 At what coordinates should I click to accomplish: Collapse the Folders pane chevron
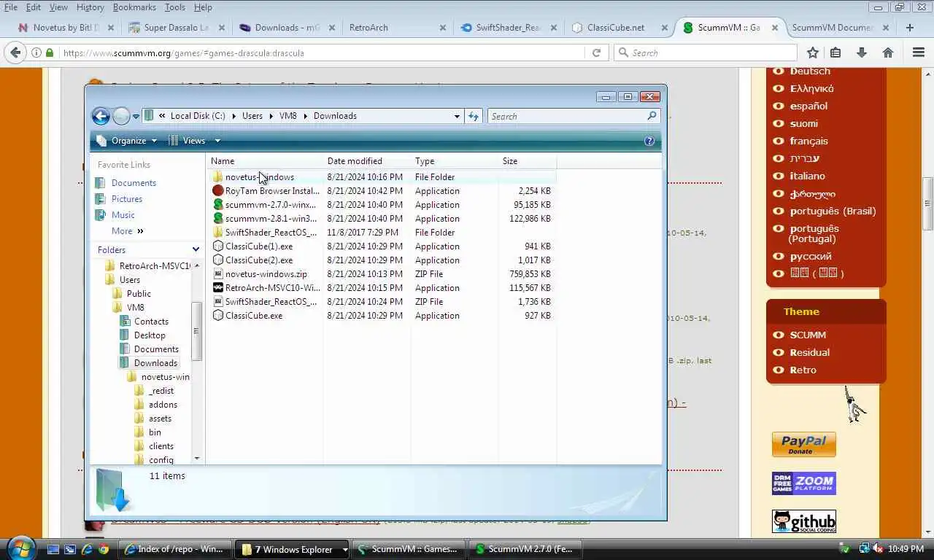(x=196, y=249)
